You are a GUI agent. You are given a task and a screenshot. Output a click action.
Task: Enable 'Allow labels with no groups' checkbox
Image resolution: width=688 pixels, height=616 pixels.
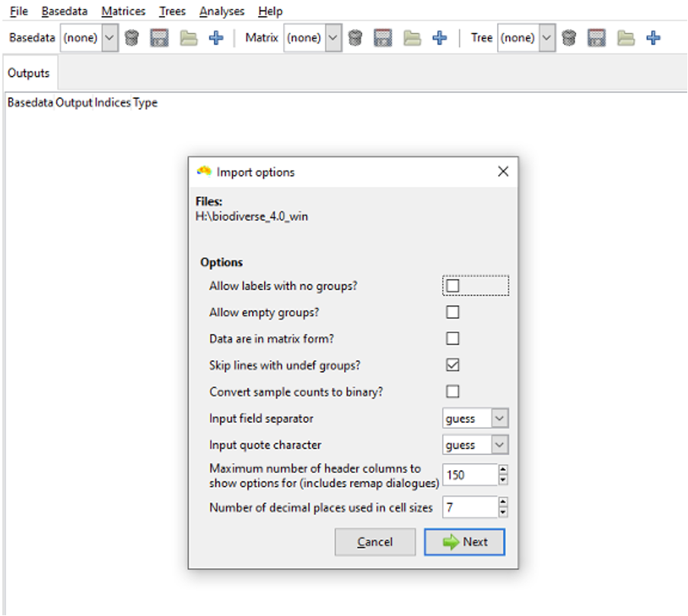(453, 286)
